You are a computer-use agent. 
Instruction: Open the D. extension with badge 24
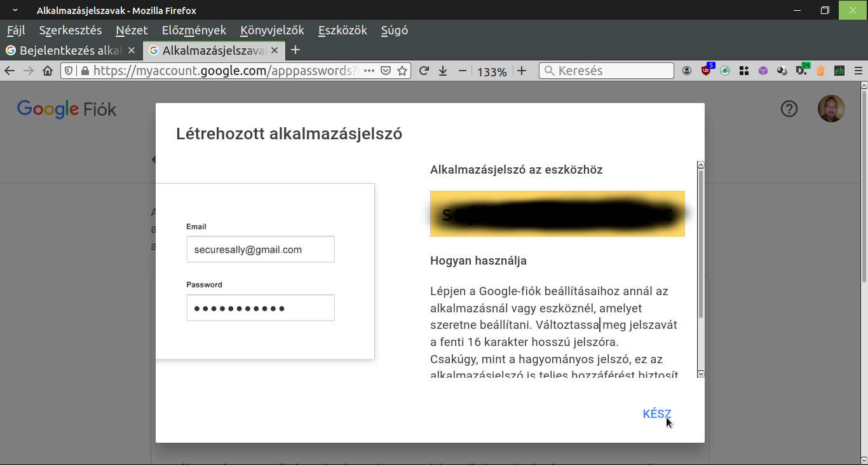[x=803, y=70]
